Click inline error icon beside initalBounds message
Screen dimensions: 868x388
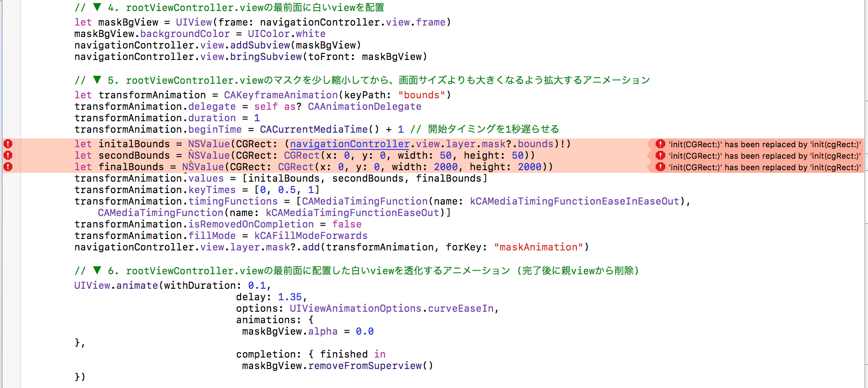(x=660, y=144)
